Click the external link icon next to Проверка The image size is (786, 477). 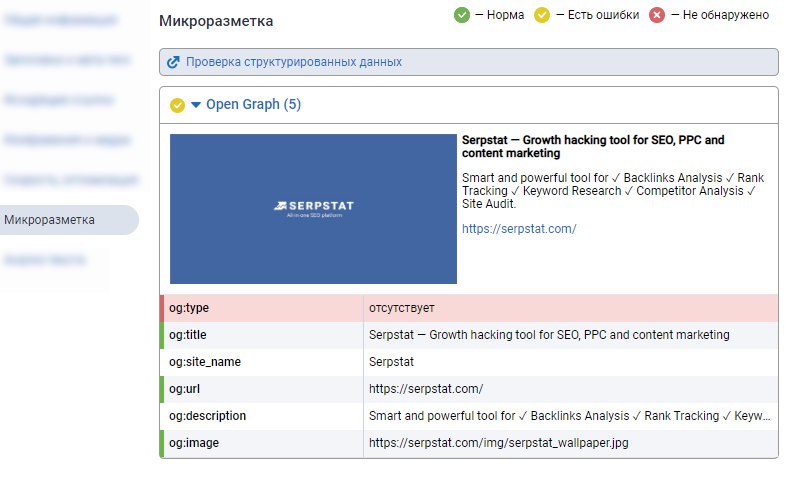[x=173, y=62]
